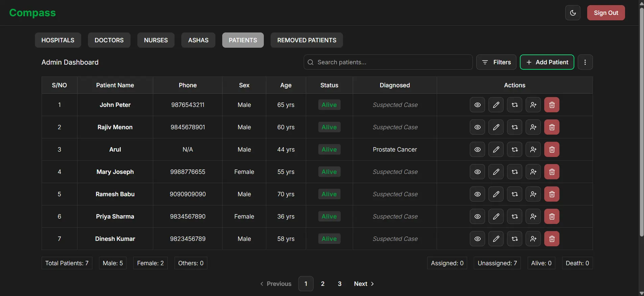Click the Add Patient button
The height and width of the screenshot is (296, 644).
[x=547, y=62]
